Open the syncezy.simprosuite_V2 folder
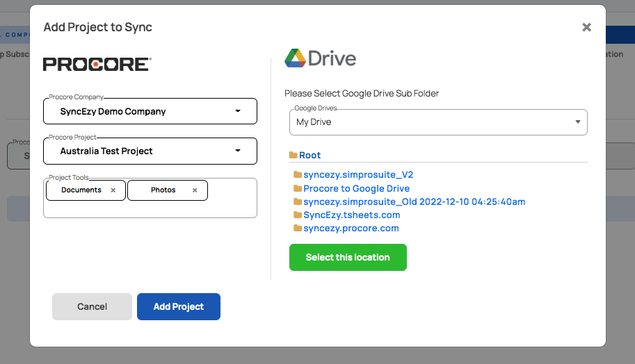Screen dimensions: 635x364 358,175
